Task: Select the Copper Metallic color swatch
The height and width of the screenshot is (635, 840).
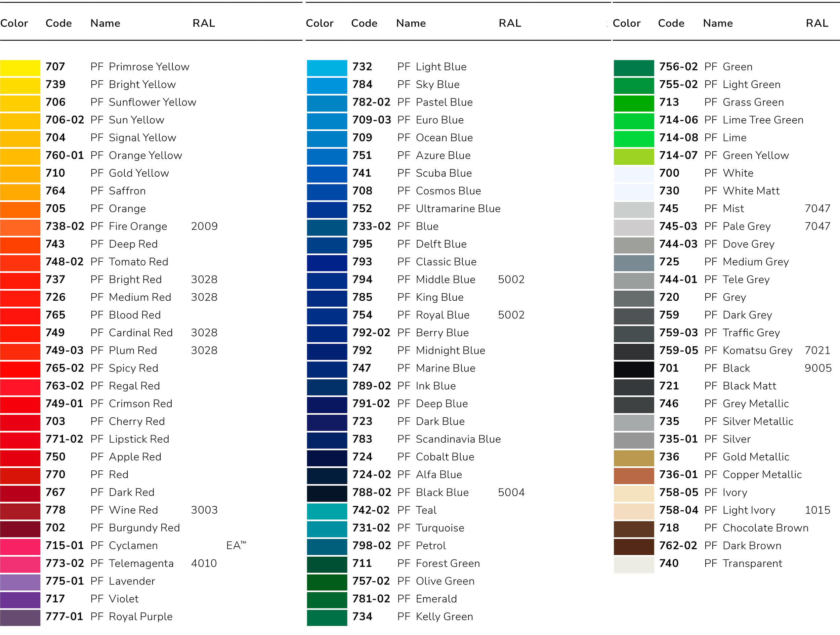Action: click(x=634, y=476)
